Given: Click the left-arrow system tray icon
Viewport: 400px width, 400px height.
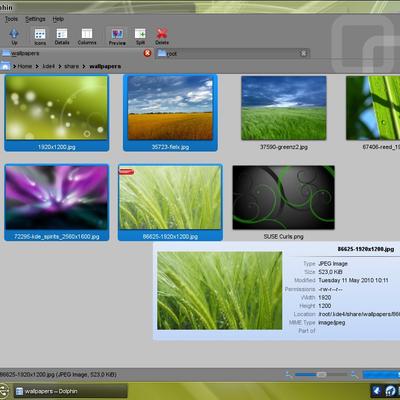Looking at the screenshot, I should [x=377, y=391].
